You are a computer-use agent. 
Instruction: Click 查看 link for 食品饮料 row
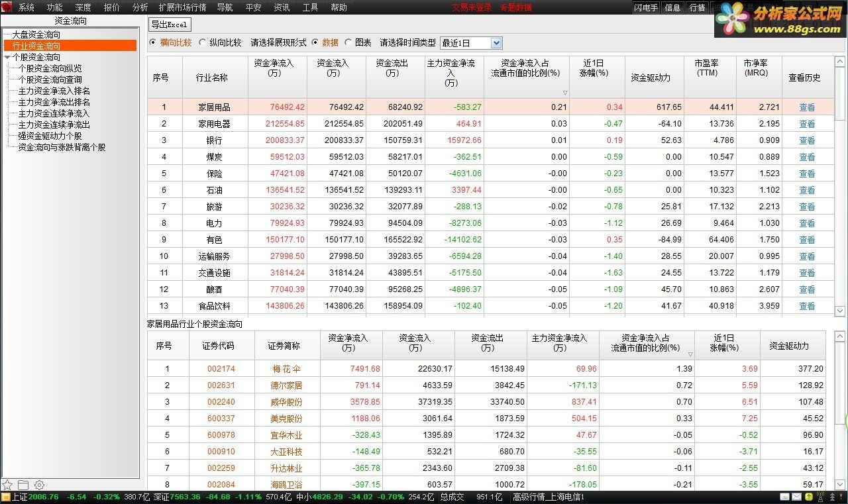pos(807,306)
